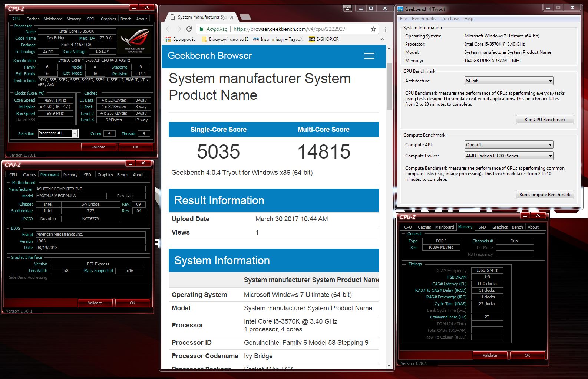Click the secure padlock icon in address bar
The height and width of the screenshot is (379, 588).
coord(201,29)
